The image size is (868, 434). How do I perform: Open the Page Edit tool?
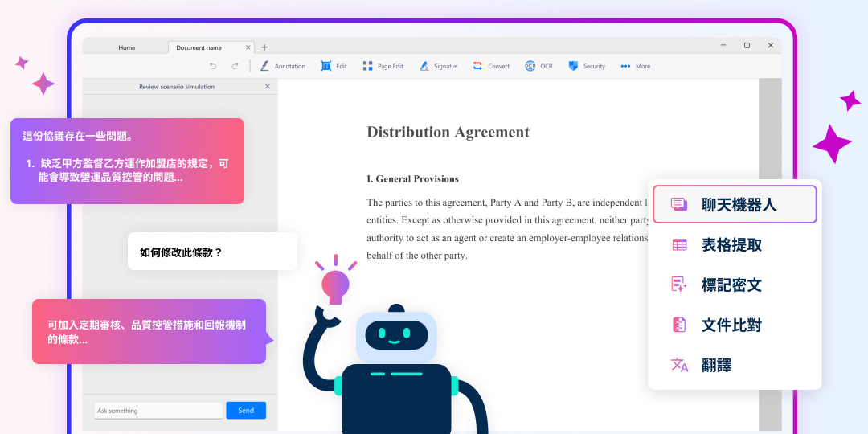[x=367, y=66]
